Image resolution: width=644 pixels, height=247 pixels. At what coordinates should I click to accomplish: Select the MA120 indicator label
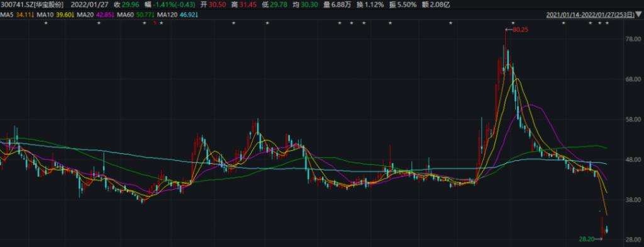tap(165, 15)
